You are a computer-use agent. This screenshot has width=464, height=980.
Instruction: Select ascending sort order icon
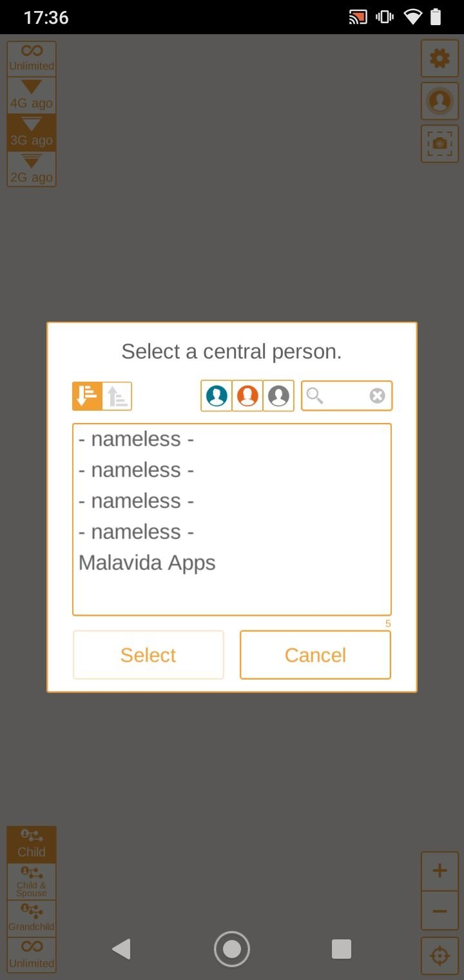point(117,396)
